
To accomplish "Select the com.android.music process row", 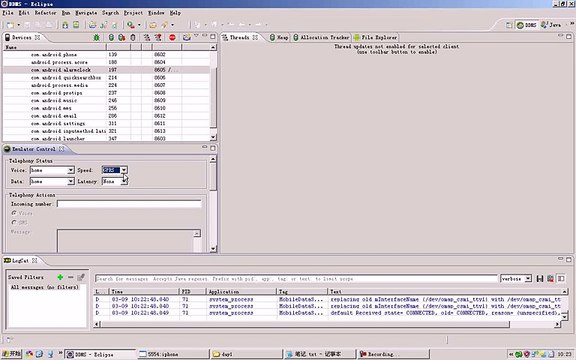I will click(x=107, y=100).
